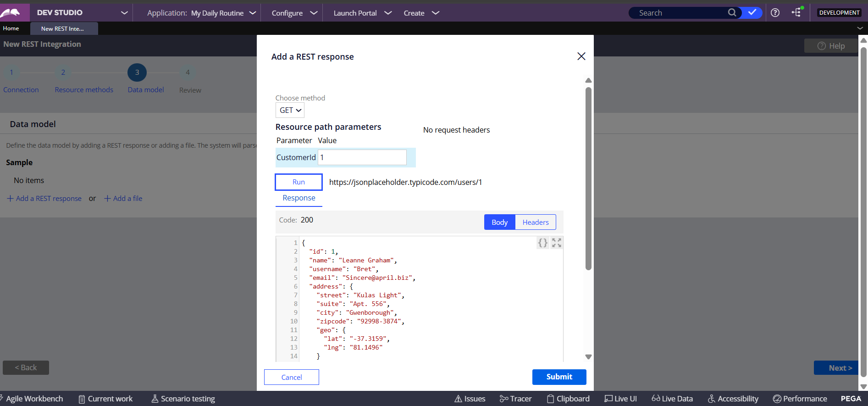Click the Run button

299,182
